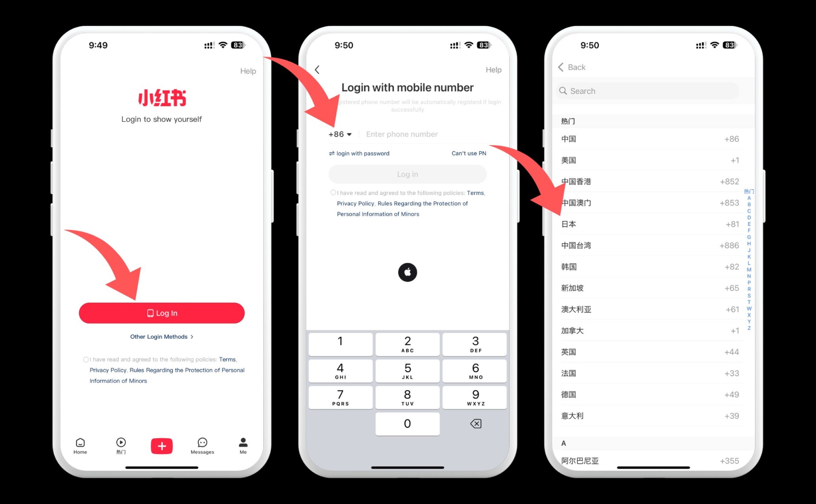Open Other Login Methods menu
Screen dimensions: 816x504
(161, 336)
